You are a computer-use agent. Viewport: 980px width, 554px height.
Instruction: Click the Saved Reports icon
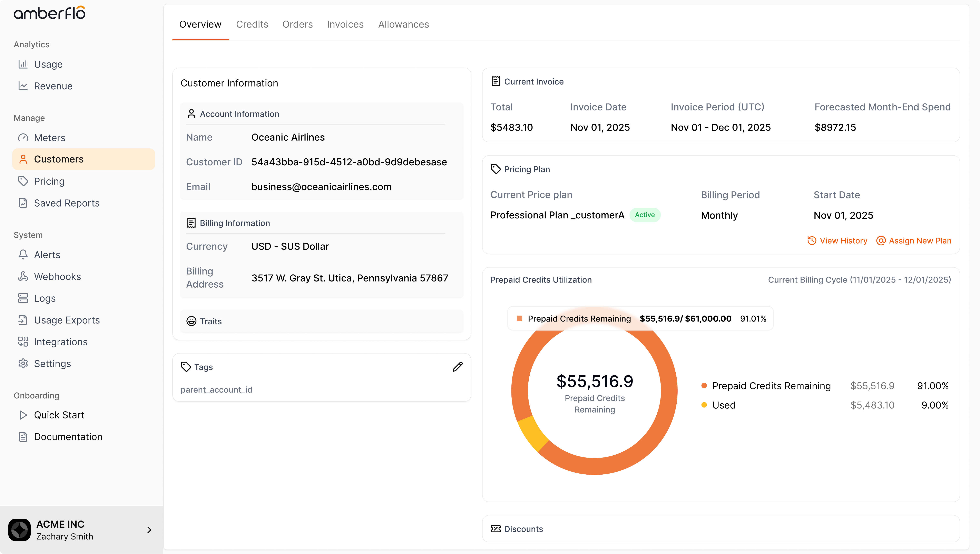(23, 203)
